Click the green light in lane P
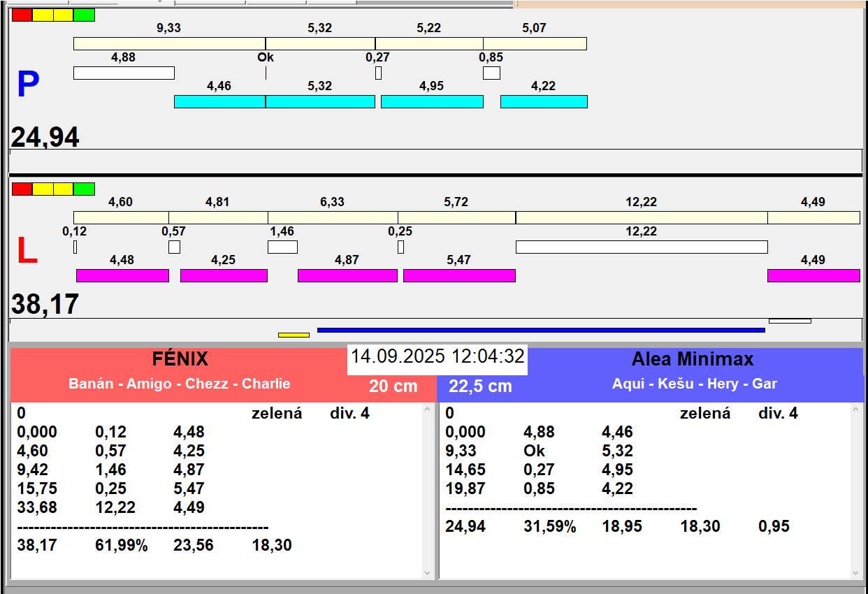 [84, 15]
